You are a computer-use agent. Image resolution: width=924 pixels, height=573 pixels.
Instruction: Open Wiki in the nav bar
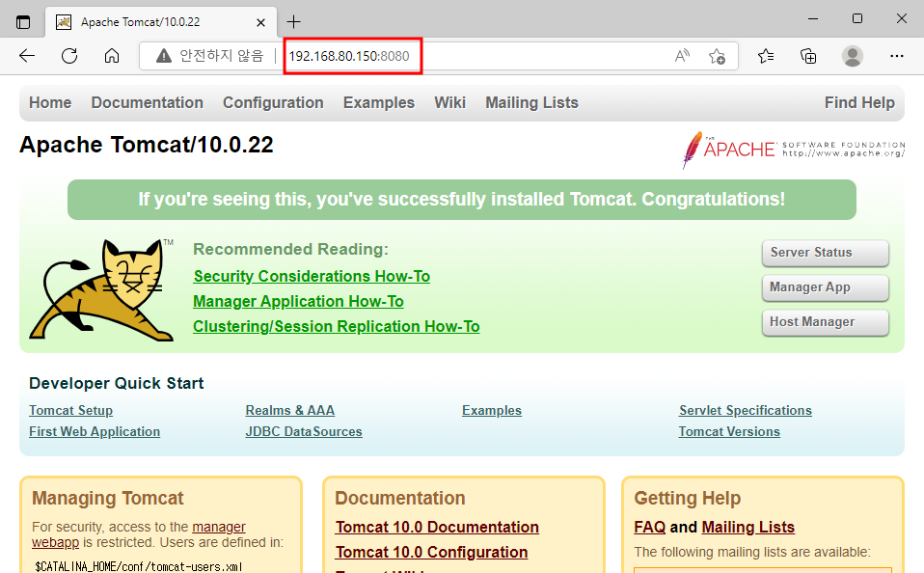point(450,102)
